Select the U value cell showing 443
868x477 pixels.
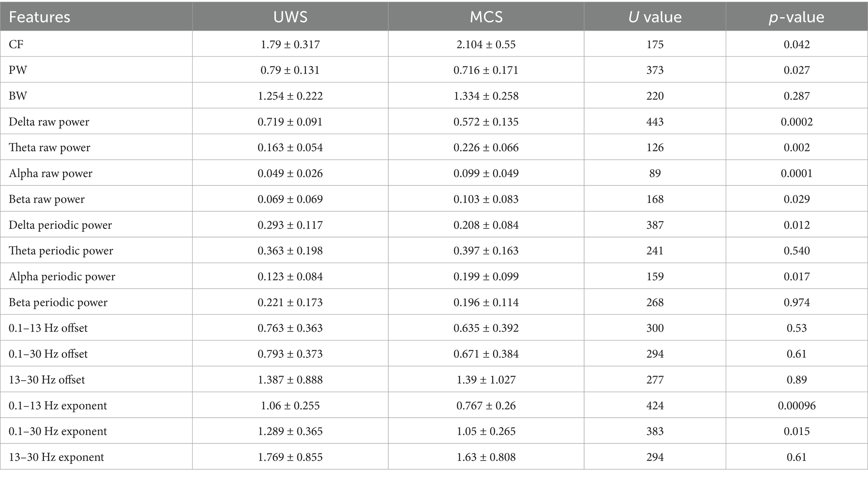pos(655,122)
